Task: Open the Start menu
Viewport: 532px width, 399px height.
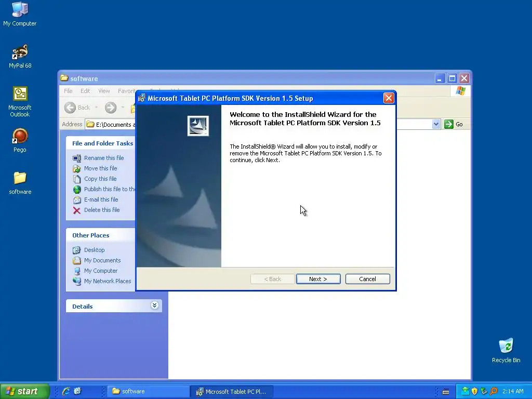Action: click(25, 391)
